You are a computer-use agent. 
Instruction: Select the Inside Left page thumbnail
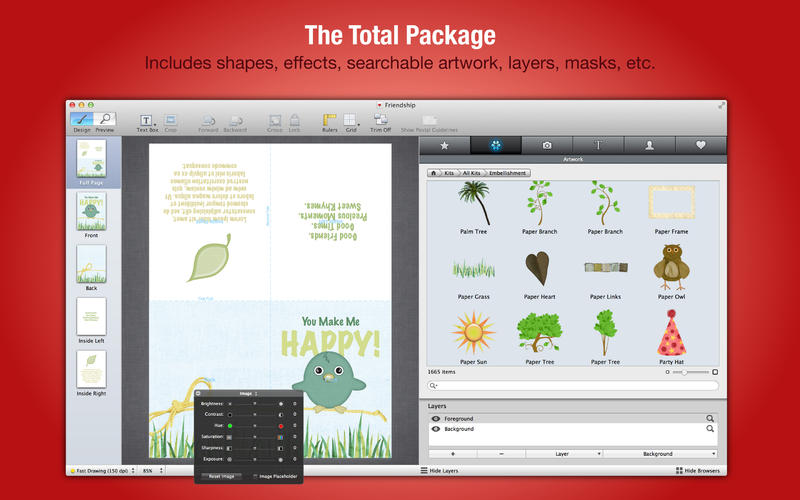point(91,316)
